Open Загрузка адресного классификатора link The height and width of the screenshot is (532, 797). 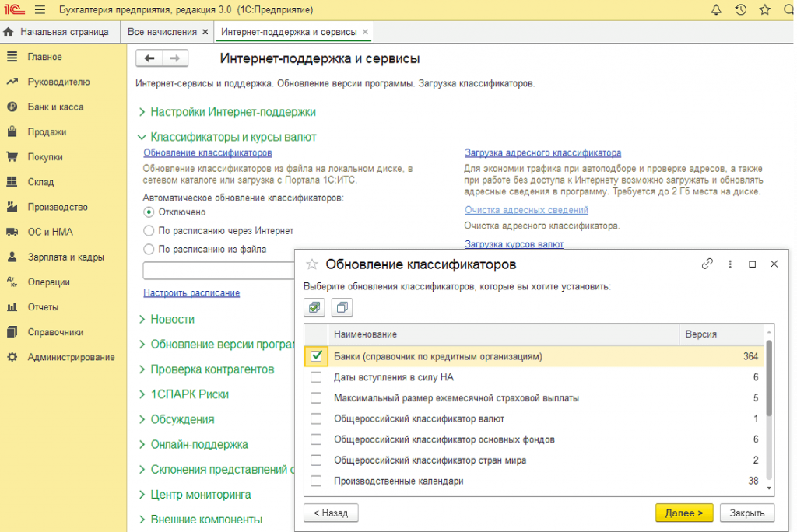pyautogui.click(x=542, y=152)
